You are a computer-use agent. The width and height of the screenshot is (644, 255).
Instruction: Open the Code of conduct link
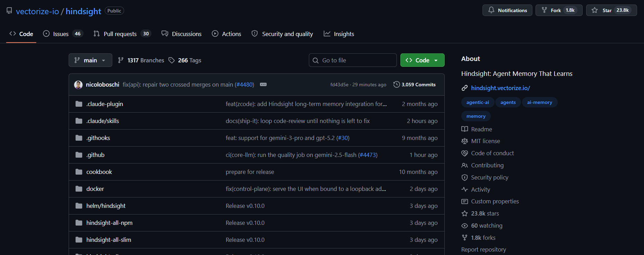(x=488, y=153)
